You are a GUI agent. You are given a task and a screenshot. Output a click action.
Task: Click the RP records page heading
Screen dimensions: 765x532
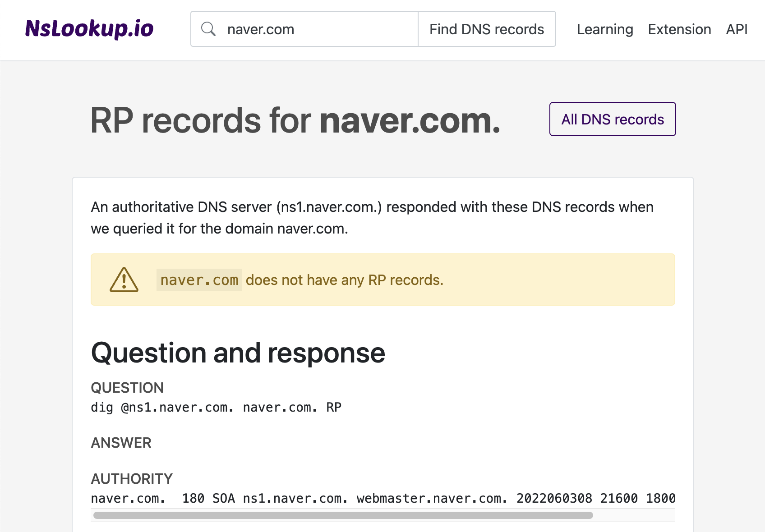(x=295, y=120)
